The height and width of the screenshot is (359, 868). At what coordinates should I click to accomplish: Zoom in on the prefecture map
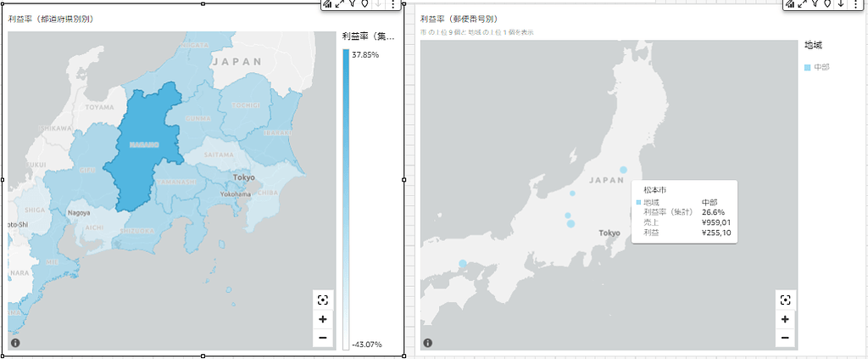point(323,319)
